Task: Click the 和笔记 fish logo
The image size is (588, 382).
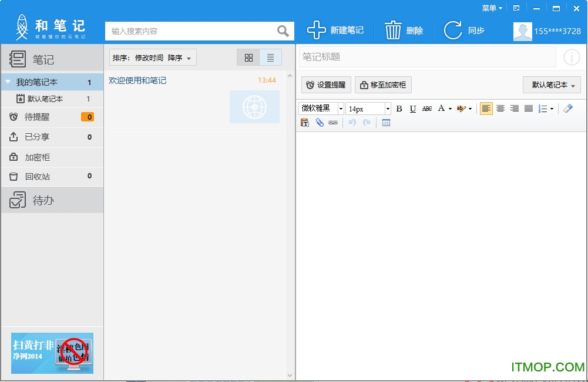Action: pyautogui.click(x=22, y=27)
